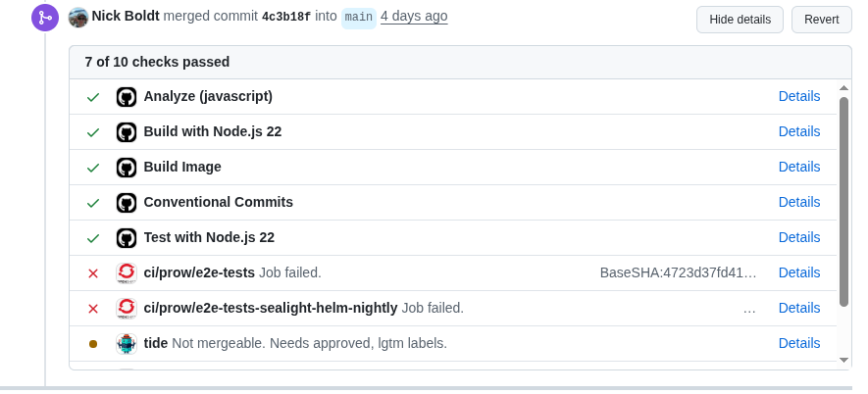Click the checks list scrollbar up arrow
This screenshot has width=868, height=394.
(x=843, y=88)
